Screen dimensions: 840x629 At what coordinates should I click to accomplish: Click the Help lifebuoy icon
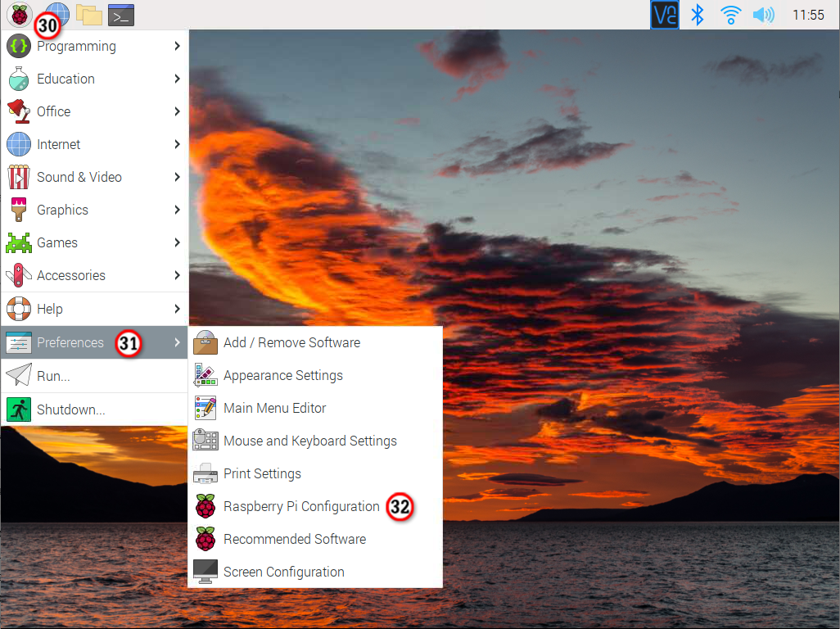19,309
